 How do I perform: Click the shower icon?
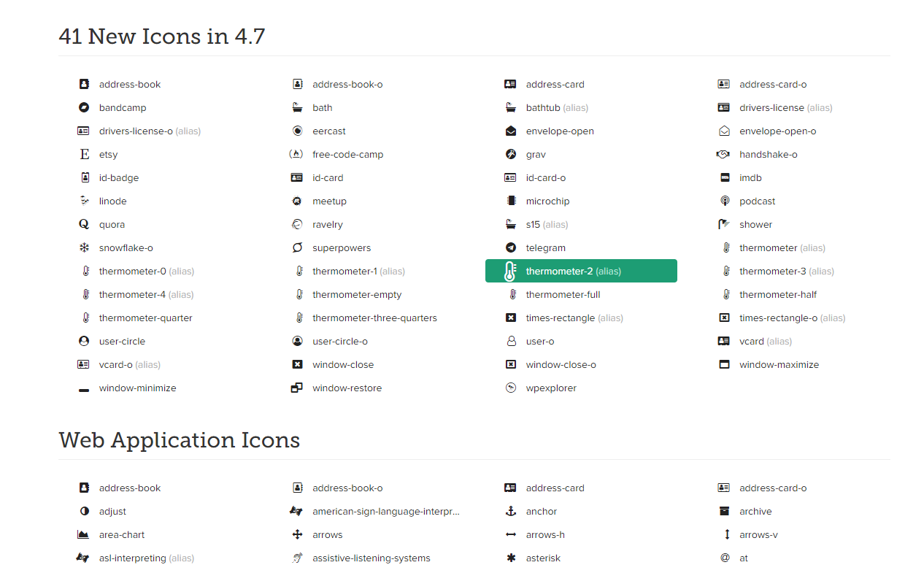point(724,225)
